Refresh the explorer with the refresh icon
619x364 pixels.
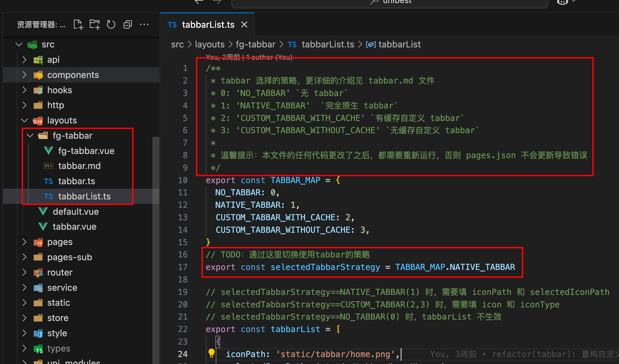111,25
